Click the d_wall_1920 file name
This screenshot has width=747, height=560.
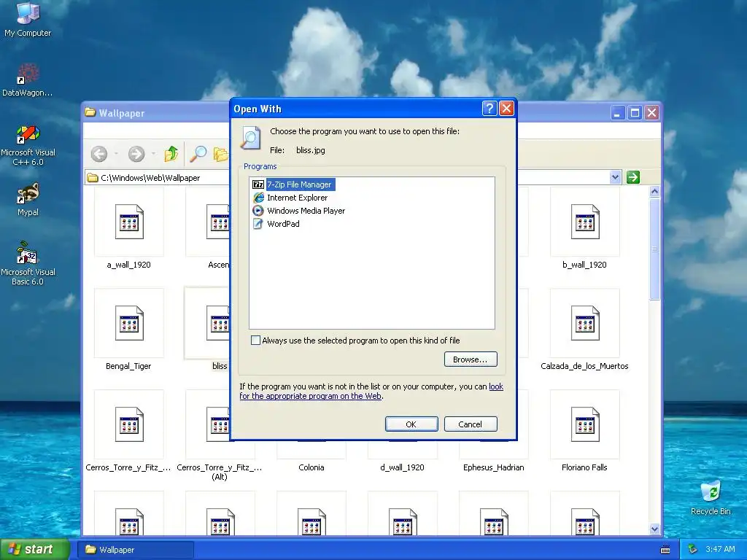click(403, 467)
